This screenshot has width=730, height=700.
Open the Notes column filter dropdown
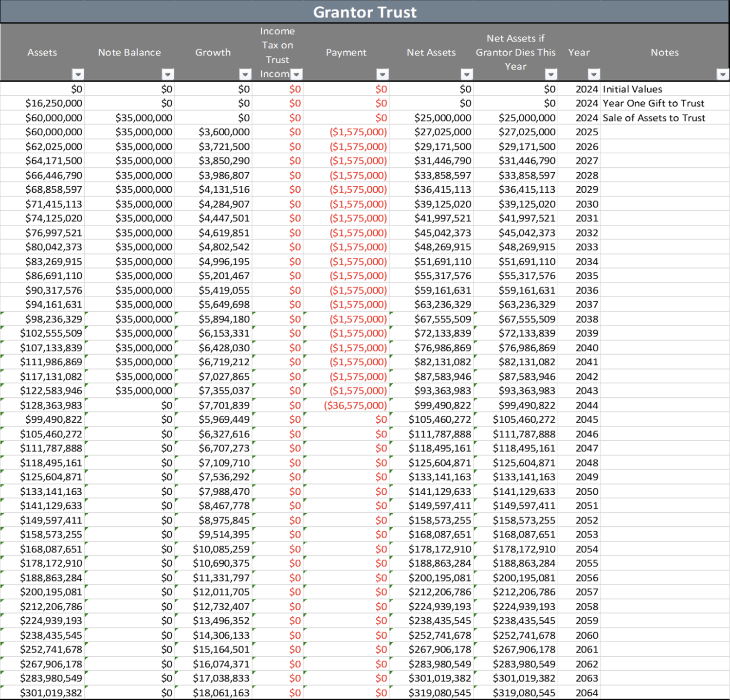point(722,74)
